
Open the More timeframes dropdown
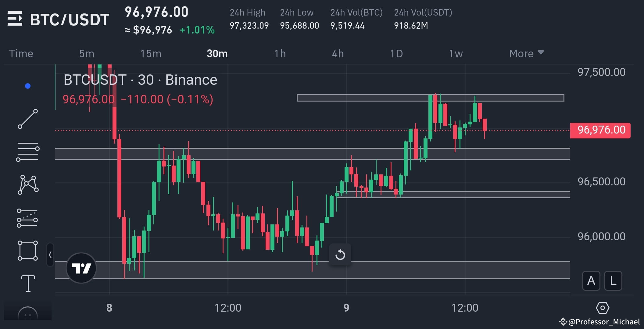pyautogui.click(x=526, y=53)
